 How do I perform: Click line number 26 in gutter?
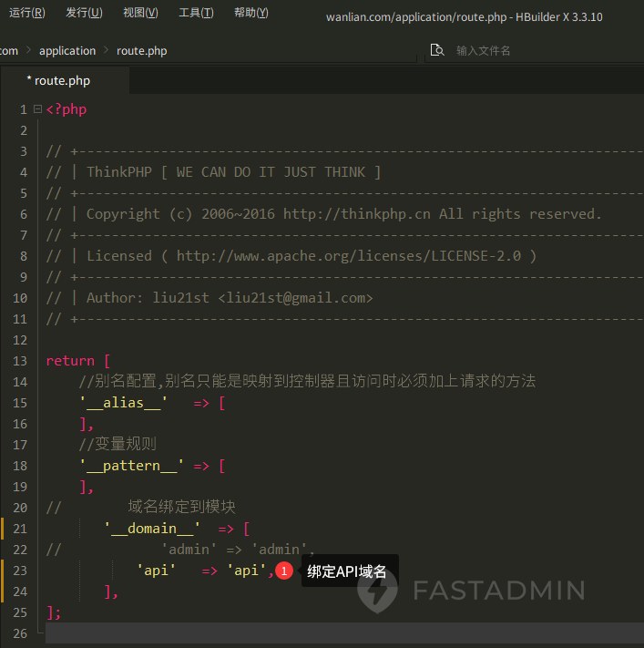pos(20,633)
